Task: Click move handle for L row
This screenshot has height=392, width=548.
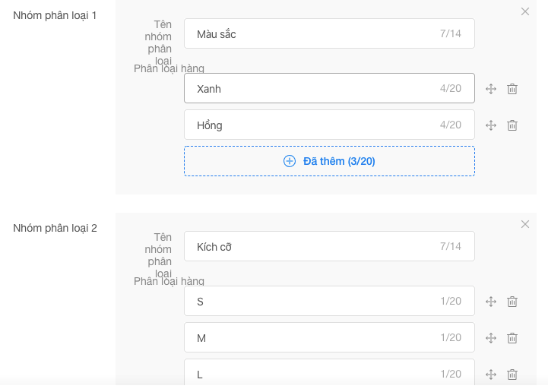Action: click(x=491, y=375)
